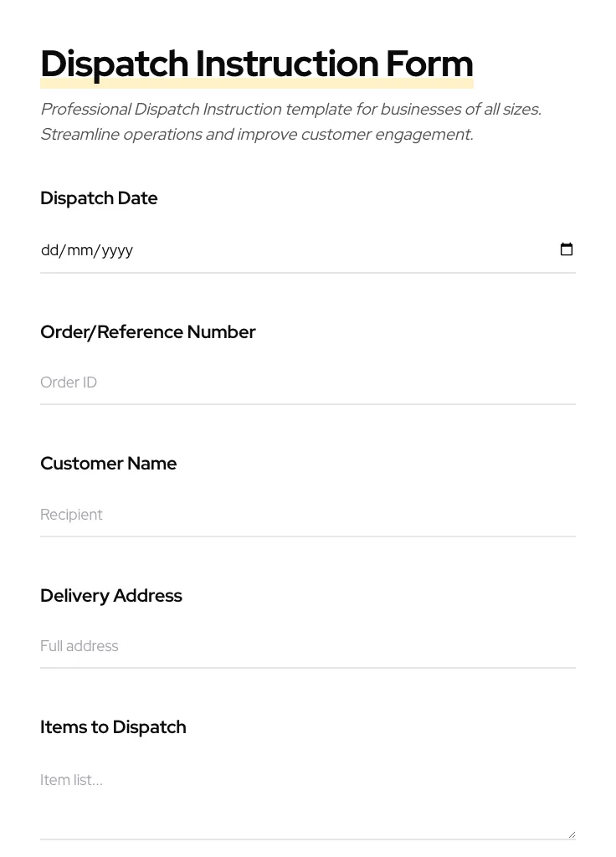Open the calendar date picker icon
The height and width of the screenshot is (857, 616).
pyautogui.click(x=567, y=249)
